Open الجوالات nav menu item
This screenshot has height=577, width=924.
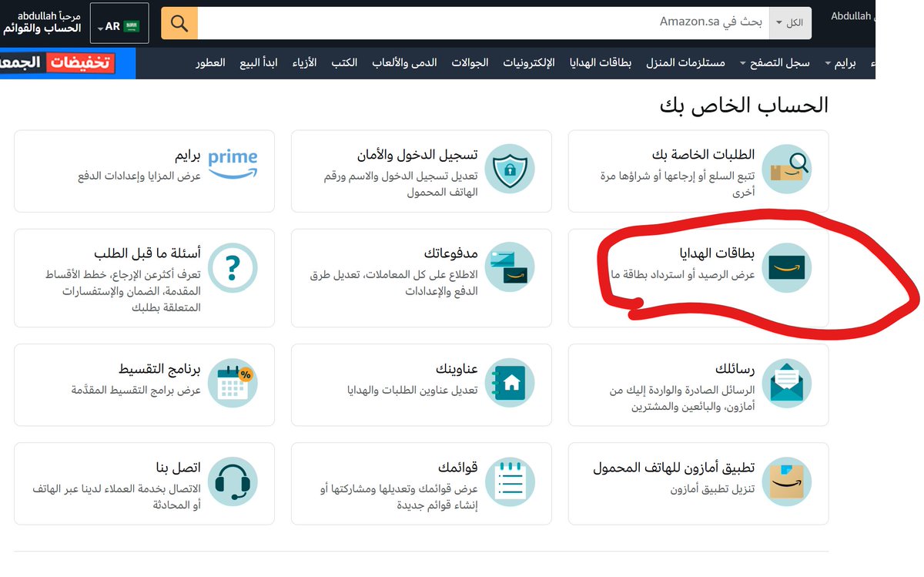[470, 62]
